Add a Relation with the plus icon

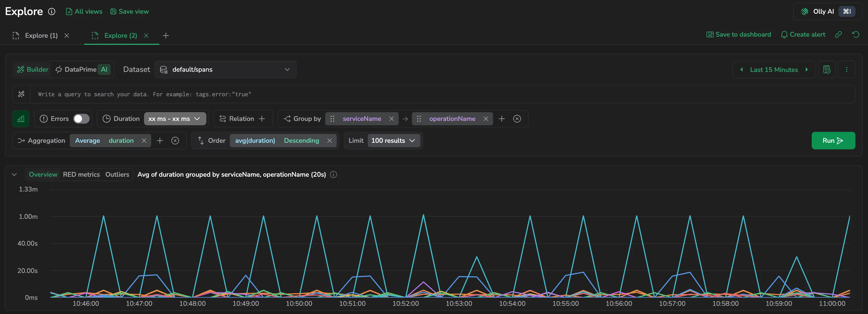pos(262,119)
